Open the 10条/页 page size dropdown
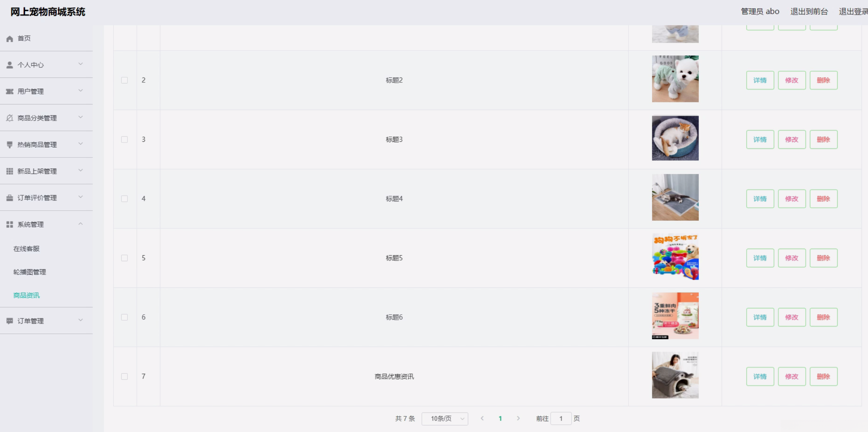Image resolution: width=868 pixels, height=432 pixels. coord(444,419)
